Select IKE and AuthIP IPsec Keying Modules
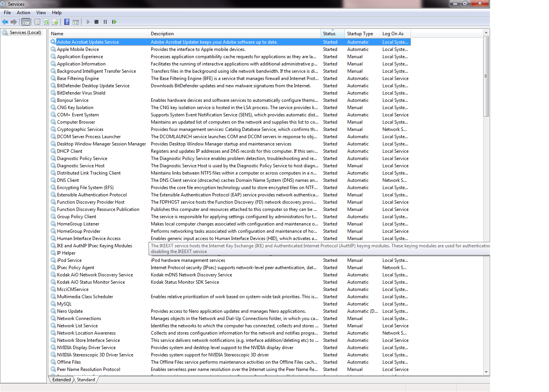The width and height of the screenshot is (549, 392). 95,246
